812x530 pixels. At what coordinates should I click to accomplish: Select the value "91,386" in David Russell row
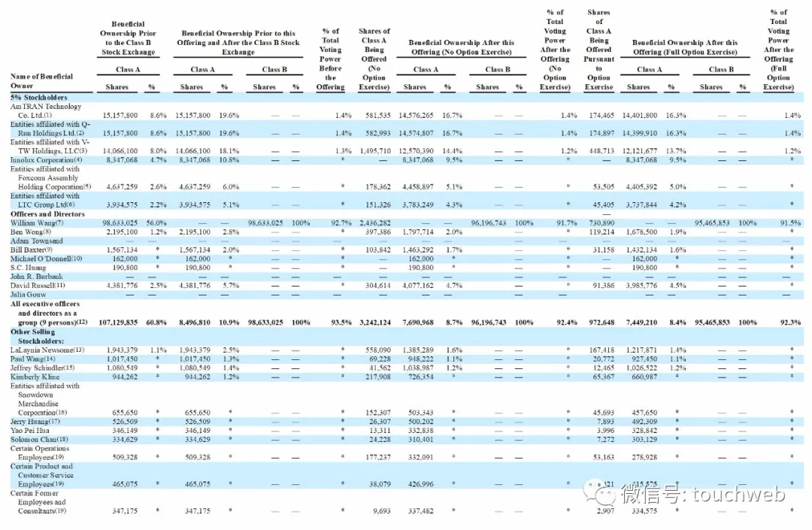pyautogui.click(x=604, y=285)
